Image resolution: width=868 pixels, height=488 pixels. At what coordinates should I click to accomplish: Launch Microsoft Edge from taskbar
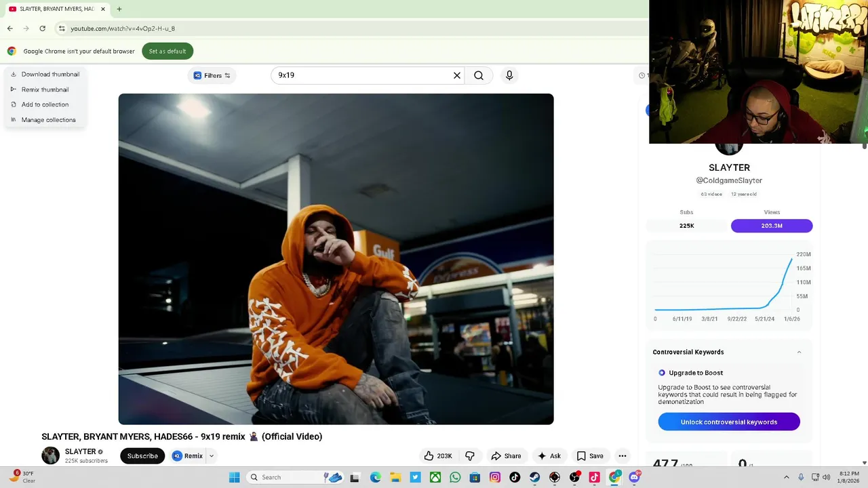click(x=375, y=477)
